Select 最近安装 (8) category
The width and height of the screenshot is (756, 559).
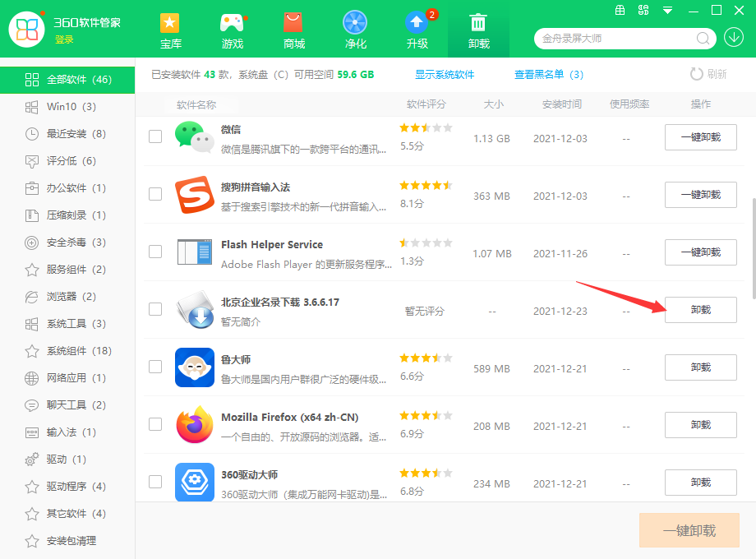67,134
